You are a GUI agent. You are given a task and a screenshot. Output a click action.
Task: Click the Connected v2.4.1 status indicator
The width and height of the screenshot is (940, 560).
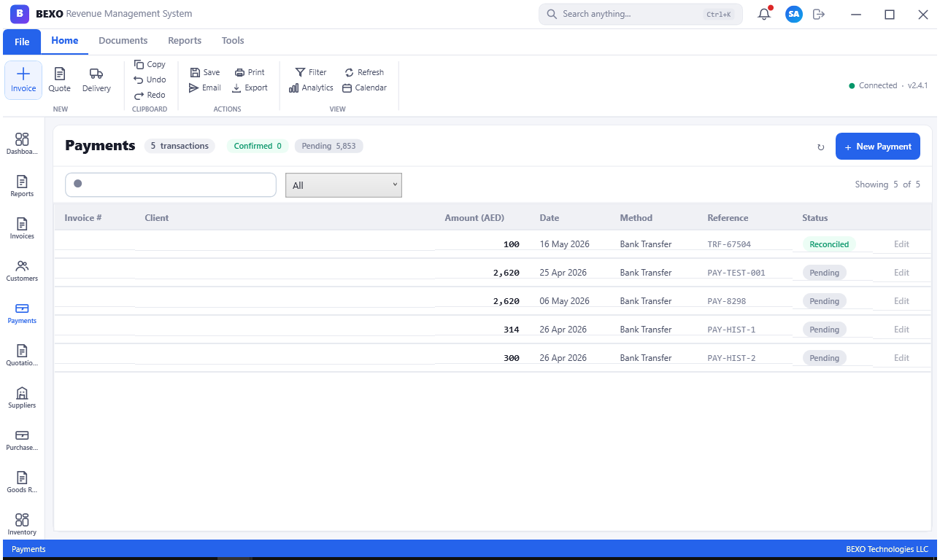point(888,85)
